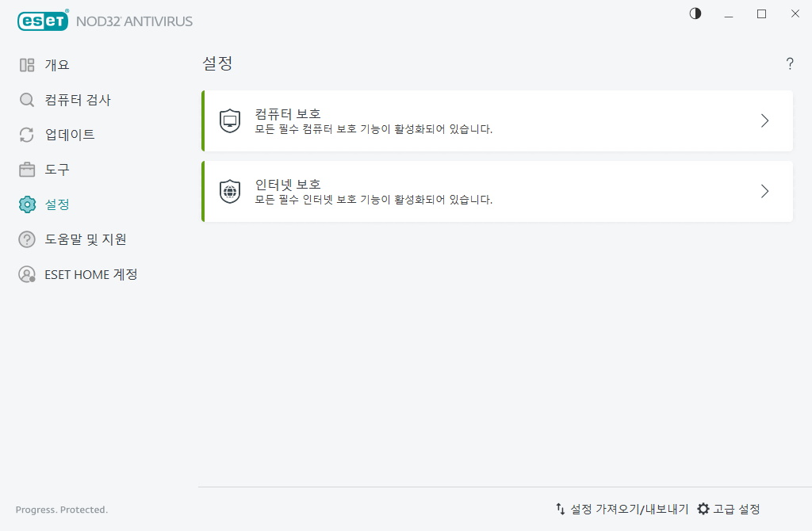812x531 pixels.
Task: Toggle dark mode with contrast icon
Action: tap(695, 13)
